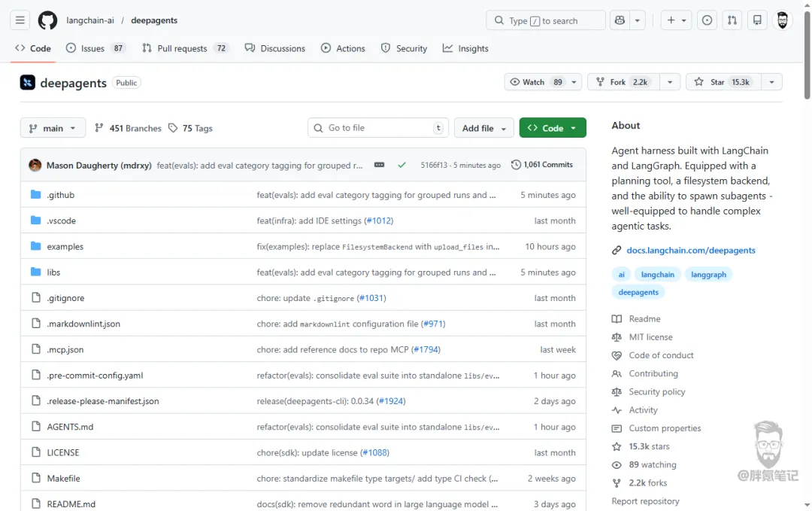View the 1,061 Commits history
The image size is (812, 511).
click(541, 165)
